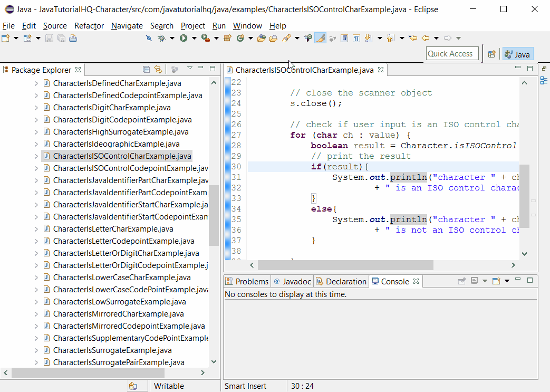The width and height of the screenshot is (550, 392).
Task: Click Package Explorer vertical scrollbar thumb
Action: pyautogui.click(x=214, y=215)
